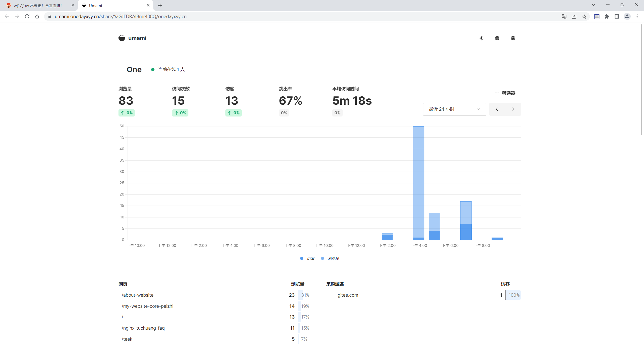Image resolution: width=644 pixels, height=348 pixels.
Task: Open the browser extensions puzzle icon
Action: [607, 16]
